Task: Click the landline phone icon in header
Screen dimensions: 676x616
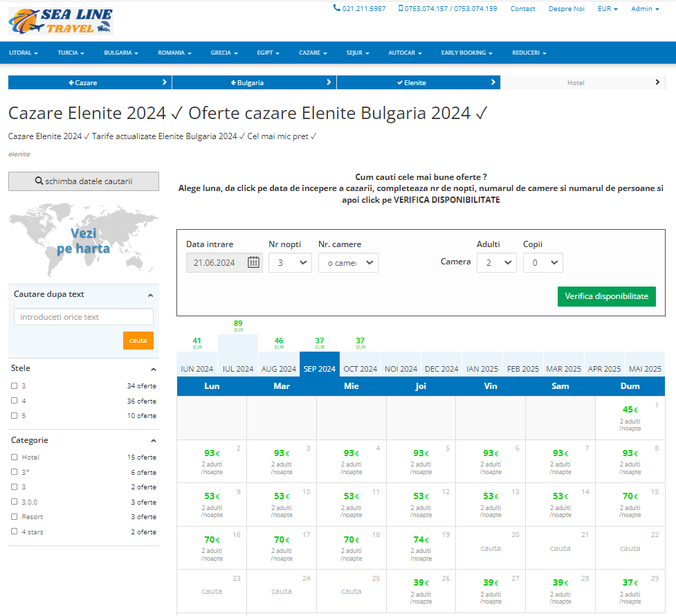Action: pyautogui.click(x=337, y=8)
